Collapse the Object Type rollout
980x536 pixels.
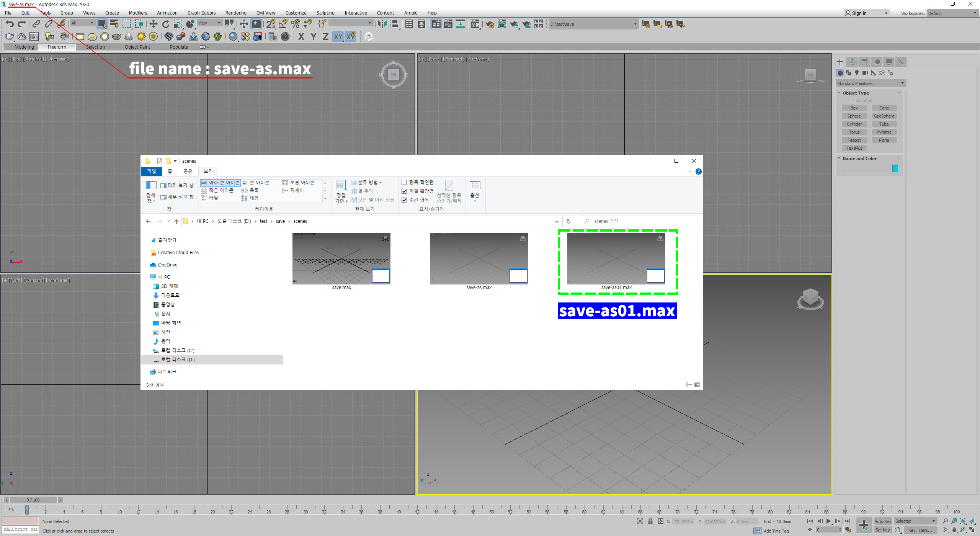click(856, 93)
